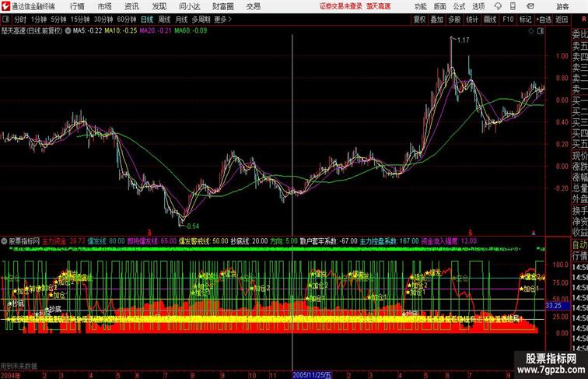Click the 多股 multi-stock button
Viewport: 588px width, 379px height.
(x=454, y=19)
